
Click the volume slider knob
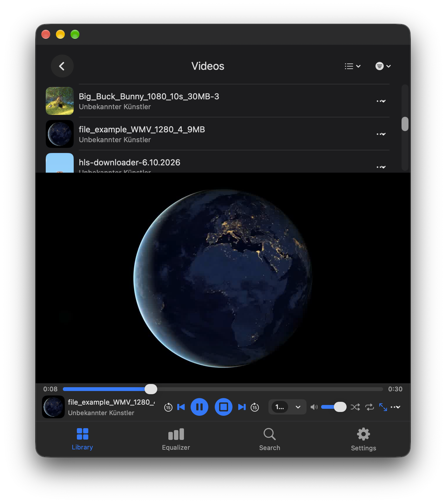click(x=340, y=407)
